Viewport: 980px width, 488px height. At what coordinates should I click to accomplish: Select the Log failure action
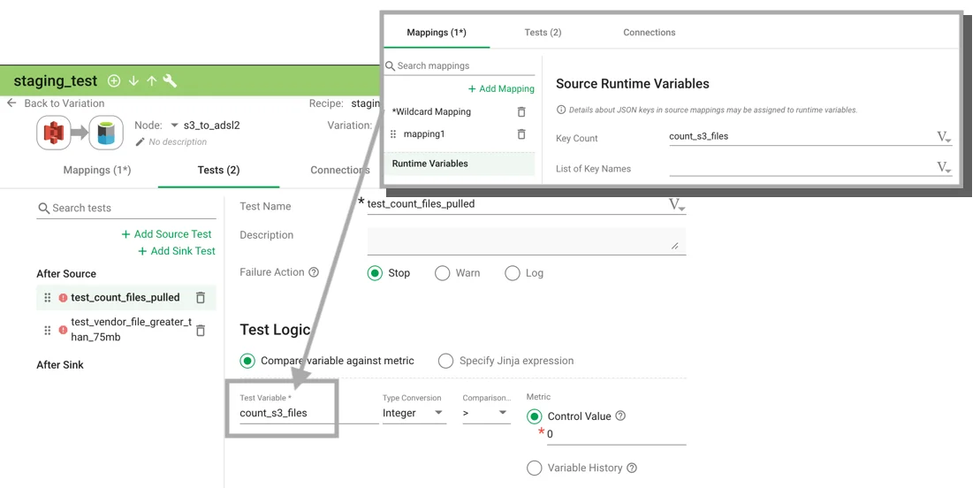point(513,273)
